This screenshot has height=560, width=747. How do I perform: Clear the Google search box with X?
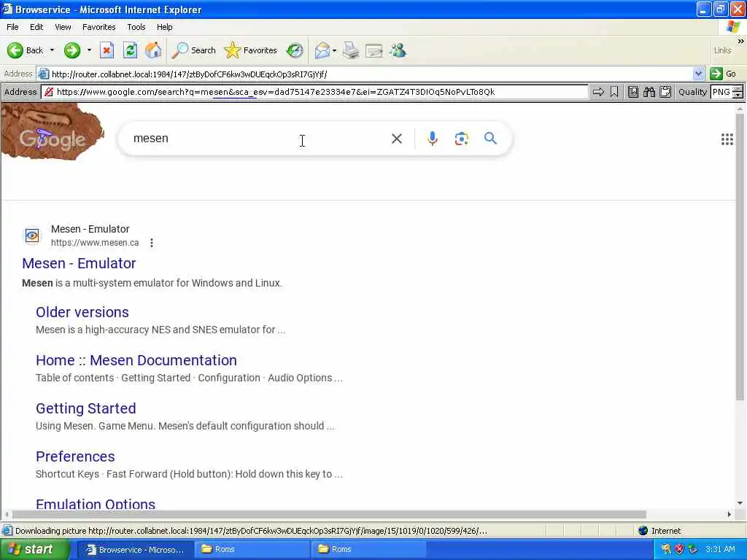396,139
